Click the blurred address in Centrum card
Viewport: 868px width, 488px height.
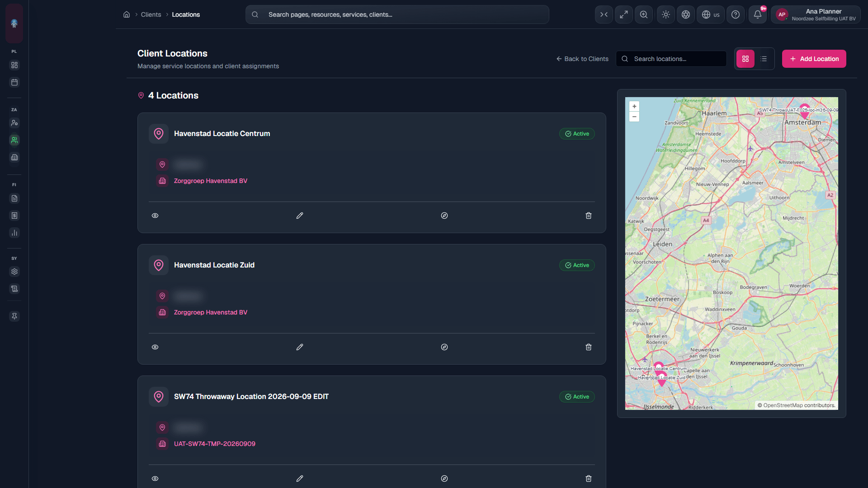point(188,164)
